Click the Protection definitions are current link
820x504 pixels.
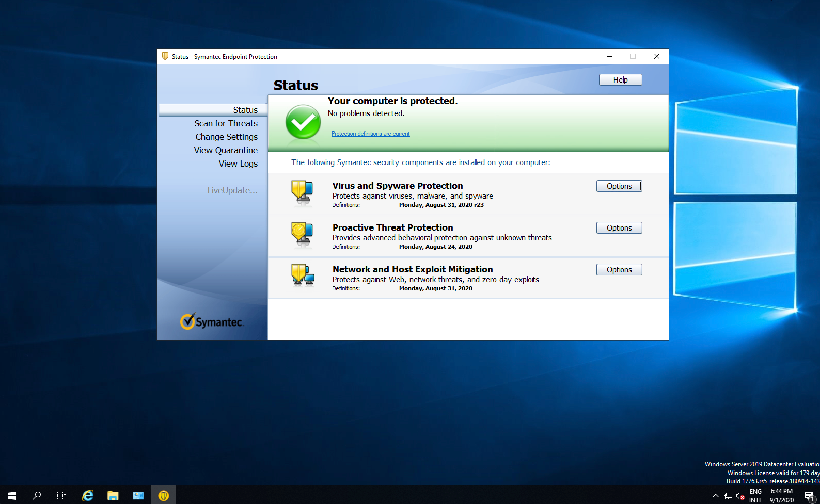click(x=370, y=134)
